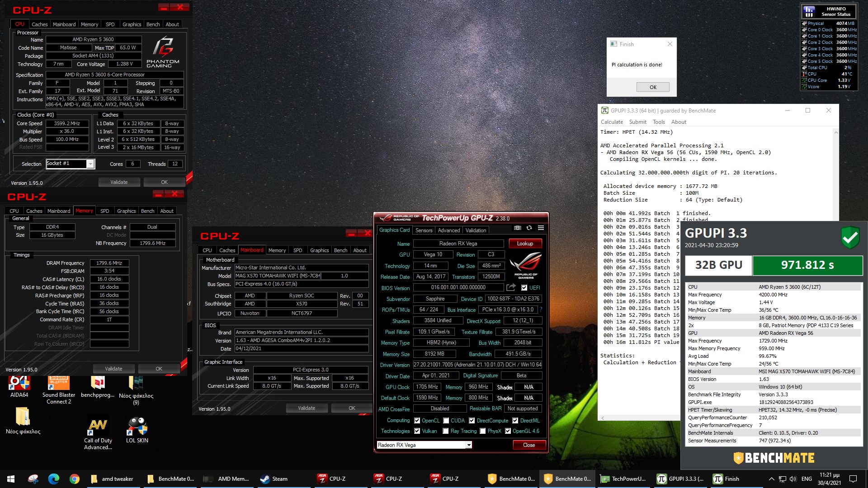The width and height of the screenshot is (868, 488).
Task: Open SPD tab in CPU-Z Memory window
Action: [104, 211]
